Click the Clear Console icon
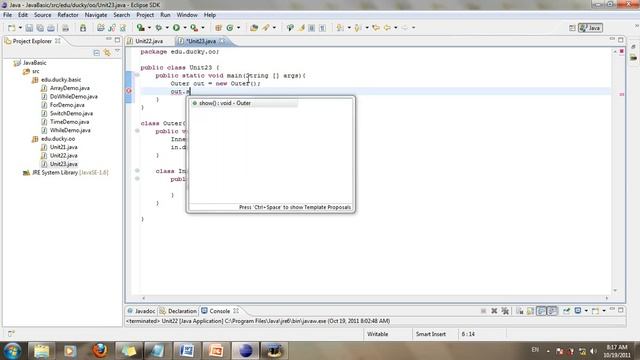Screen dimensions: 640x360 [520, 311]
